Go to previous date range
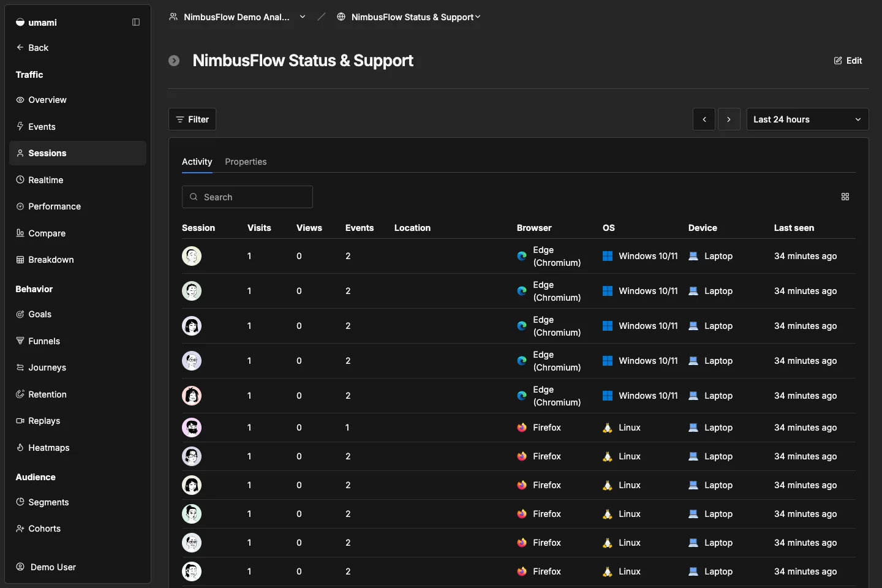The height and width of the screenshot is (588, 882). pyautogui.click(x=704, y=119)
